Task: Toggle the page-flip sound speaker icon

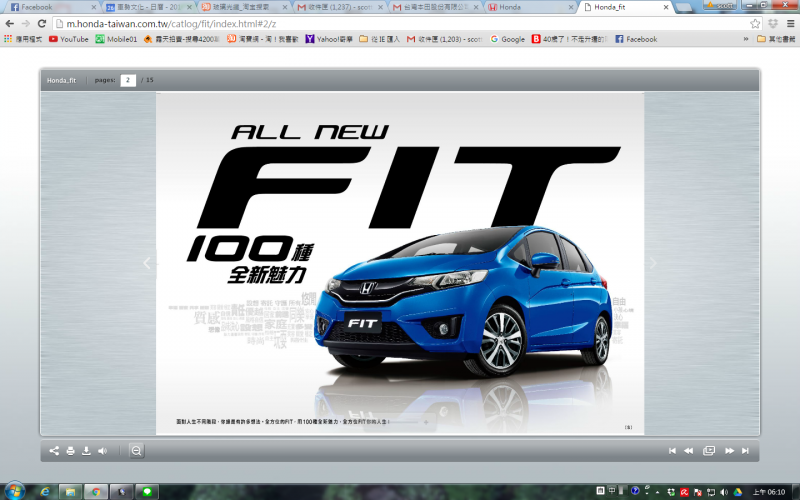Action: (x=103, y=451)
